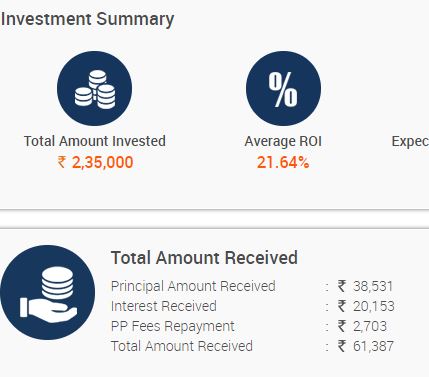Click the Total Amount Received heading
This screenshot has width=429, height=377.
pos(204,258)
